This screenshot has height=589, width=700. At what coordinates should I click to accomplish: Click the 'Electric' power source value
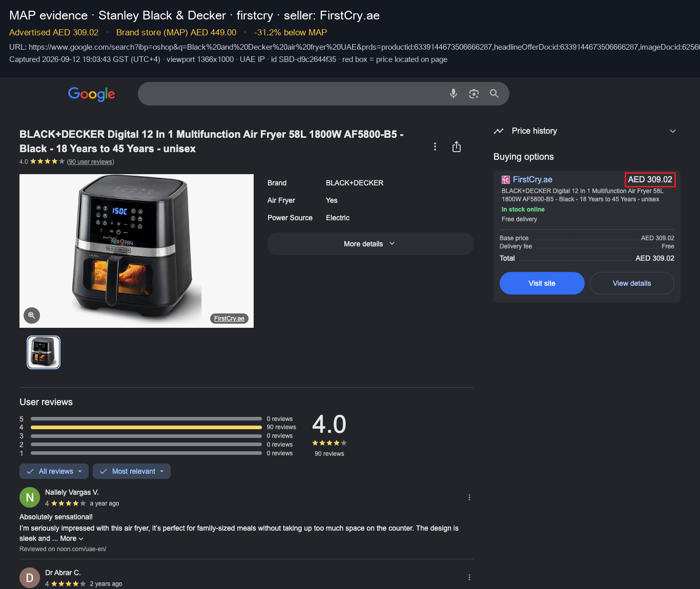338,218
